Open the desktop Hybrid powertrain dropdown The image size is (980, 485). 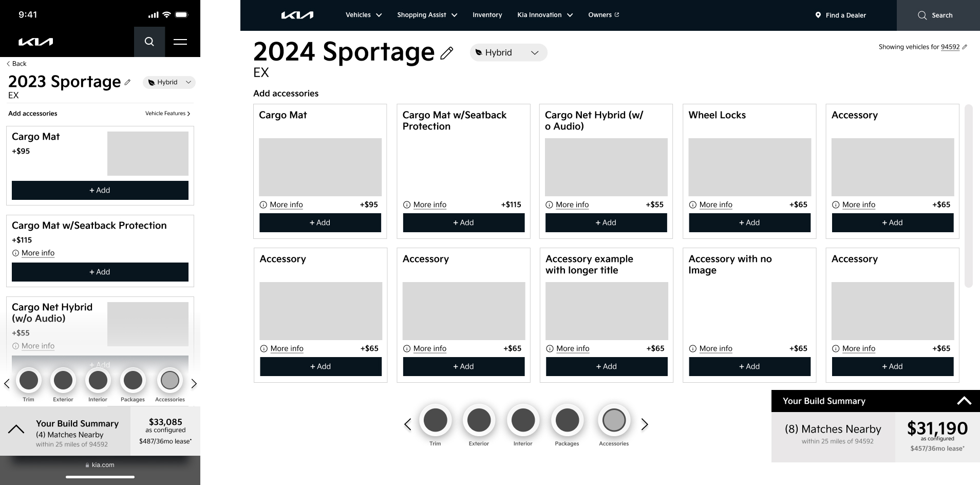[508, 52]
